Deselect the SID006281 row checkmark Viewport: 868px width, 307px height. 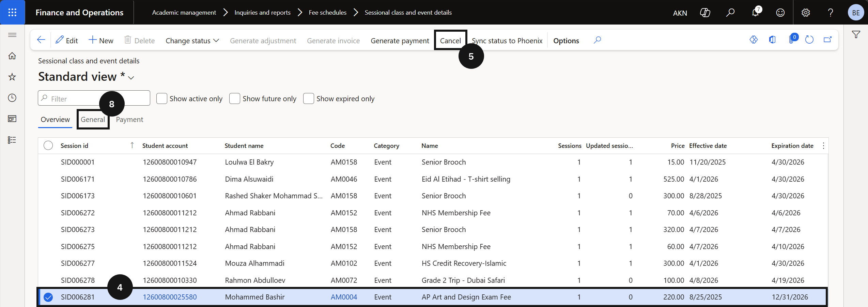[48, 297]
